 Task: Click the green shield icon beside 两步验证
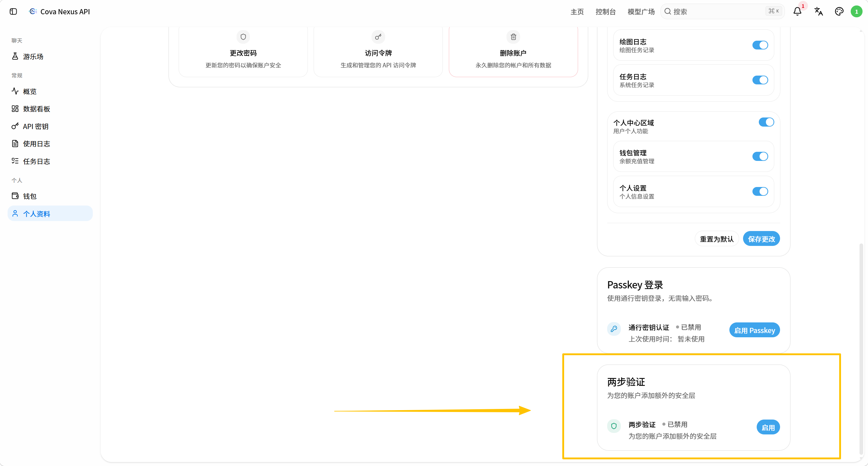click(614, 426)
